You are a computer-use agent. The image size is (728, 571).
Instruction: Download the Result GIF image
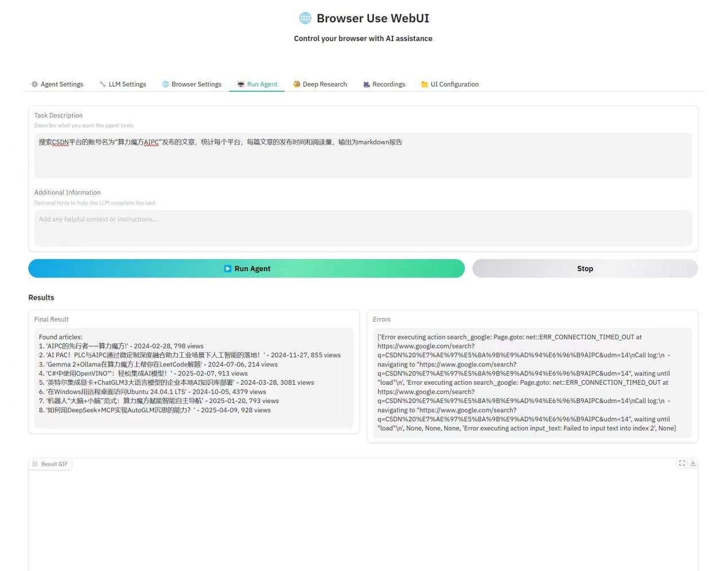click(x=692, y=463)
